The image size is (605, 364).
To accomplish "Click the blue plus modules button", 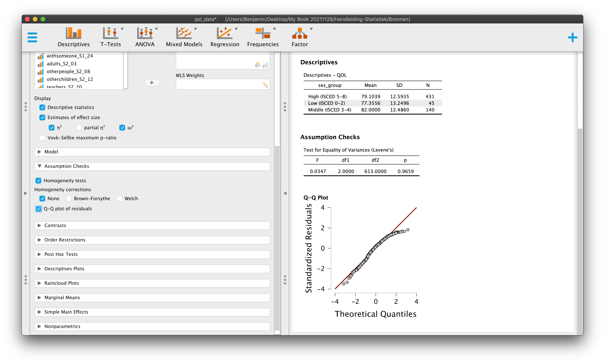I will (572, 37).
